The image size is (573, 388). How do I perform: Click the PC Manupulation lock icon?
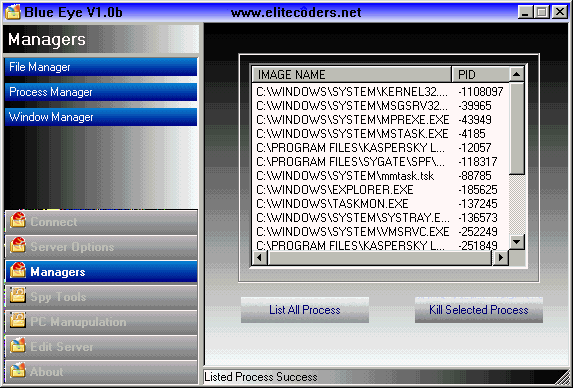click(18, 320)
